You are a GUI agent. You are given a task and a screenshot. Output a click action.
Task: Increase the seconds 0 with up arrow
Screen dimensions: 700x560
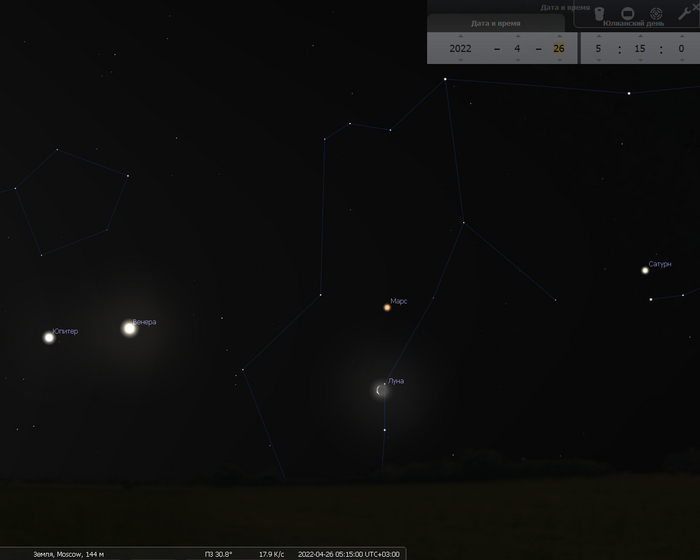pos(682,36)
